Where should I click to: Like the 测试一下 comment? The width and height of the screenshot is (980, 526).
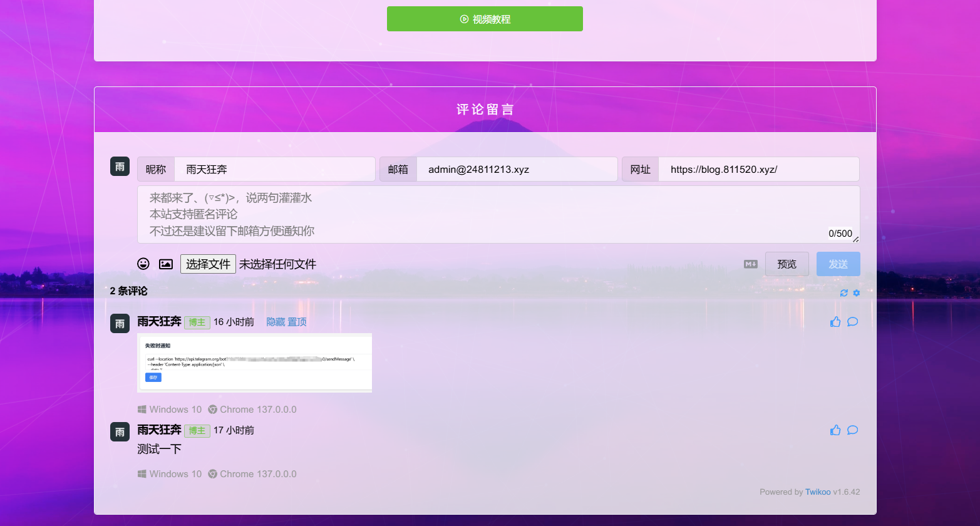(x=835, y=430)
